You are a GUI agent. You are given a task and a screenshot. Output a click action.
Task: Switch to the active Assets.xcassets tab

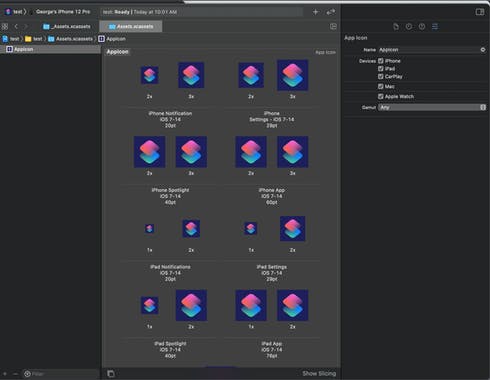click(131, 26)
